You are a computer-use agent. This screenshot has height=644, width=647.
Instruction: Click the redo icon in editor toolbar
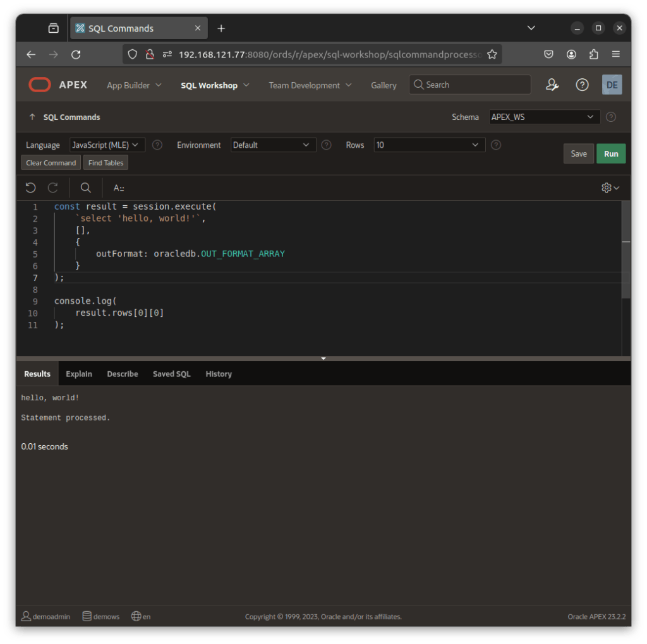(53, 188)
